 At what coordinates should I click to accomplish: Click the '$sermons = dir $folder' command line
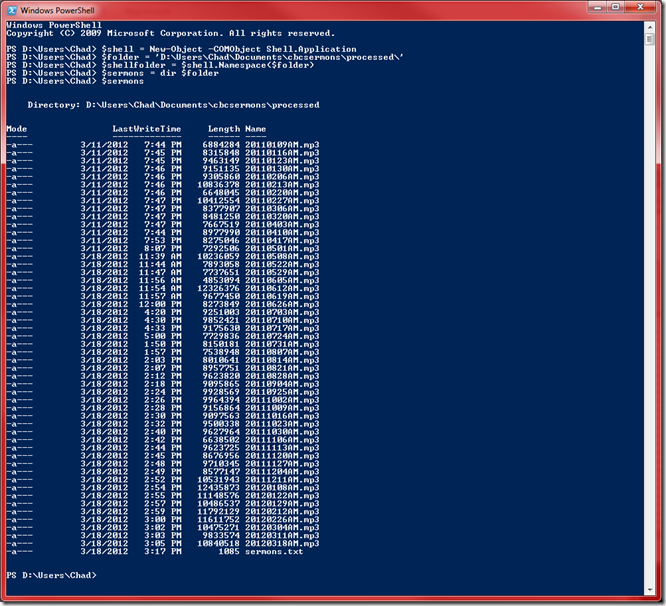click(x=113, y=73)
